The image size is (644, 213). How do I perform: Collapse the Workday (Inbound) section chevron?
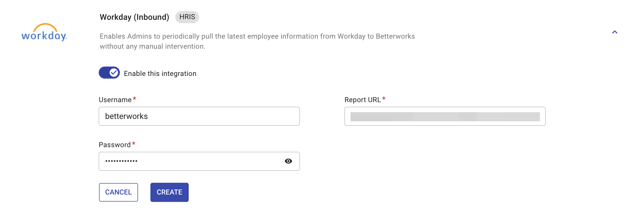pyautogui.click(x=614, y=32)
